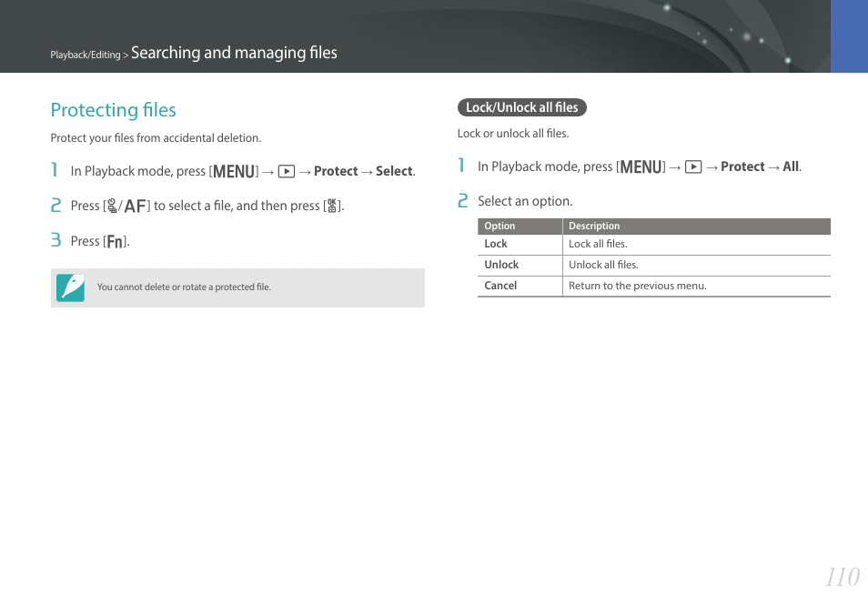The width and height of the screenshot is (868, 615).
Task: Click the AF button symbol in step 2
Action: coord(136,207)
